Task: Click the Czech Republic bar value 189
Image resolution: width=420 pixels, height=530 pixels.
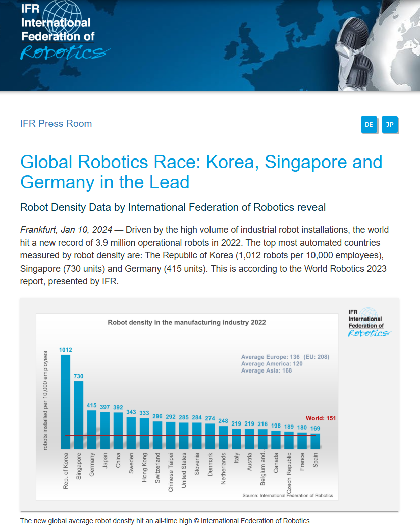Action: pyautogui.click(x=289, y=426)
